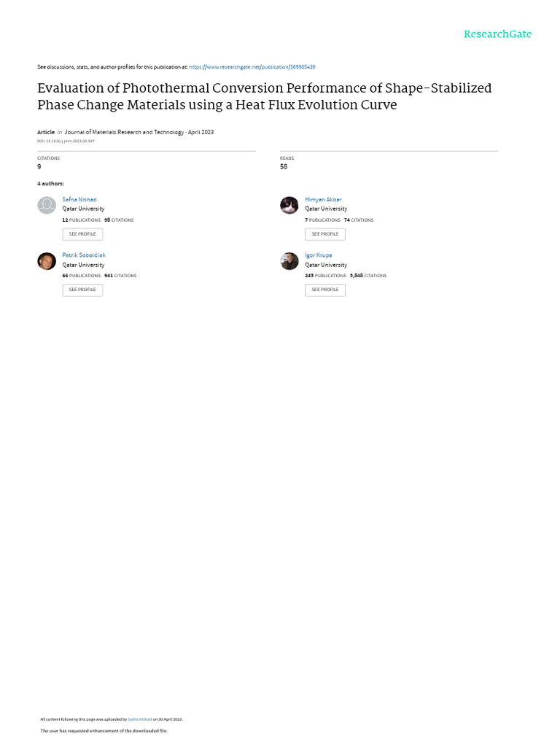Open Himyan Akbar author name link
This screenshot has height=747, width=560.
pos(323,200)
